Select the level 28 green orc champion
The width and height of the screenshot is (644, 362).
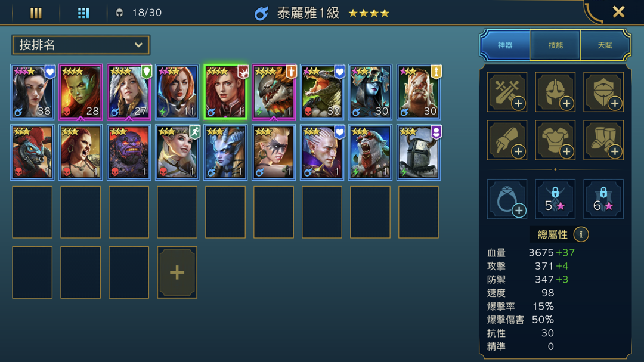(x=80, y=92)
